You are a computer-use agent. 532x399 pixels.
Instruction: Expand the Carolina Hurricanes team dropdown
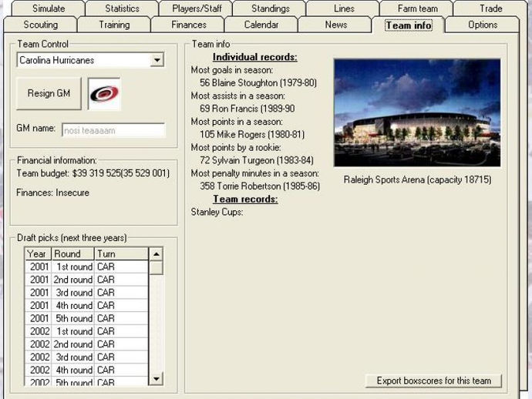tap(157, 60)
